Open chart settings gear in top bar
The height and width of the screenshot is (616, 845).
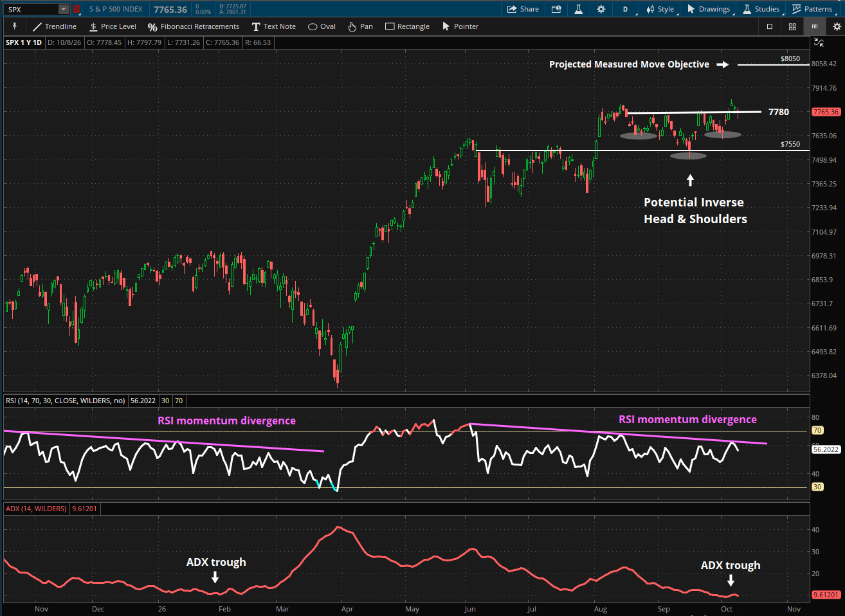pyautogui.click(x=601, y=9)
